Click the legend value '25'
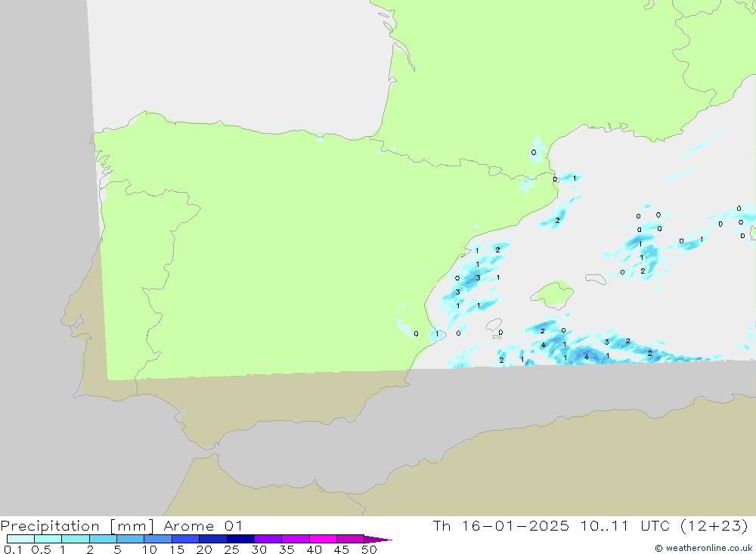The width and height of the screenshot is (756, 554). point(232,549)
